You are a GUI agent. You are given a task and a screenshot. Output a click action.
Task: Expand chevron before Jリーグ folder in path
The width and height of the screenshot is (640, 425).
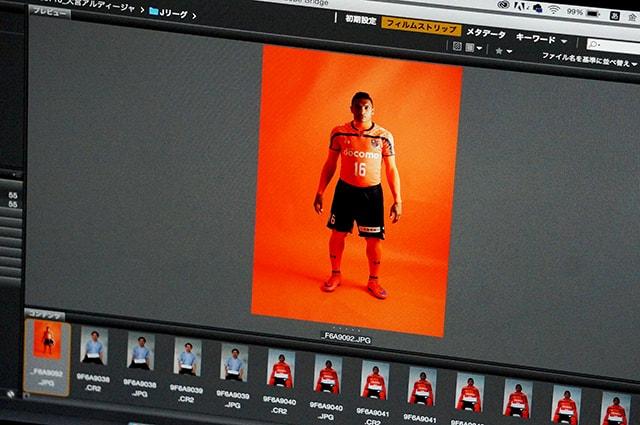coord(142,10)
